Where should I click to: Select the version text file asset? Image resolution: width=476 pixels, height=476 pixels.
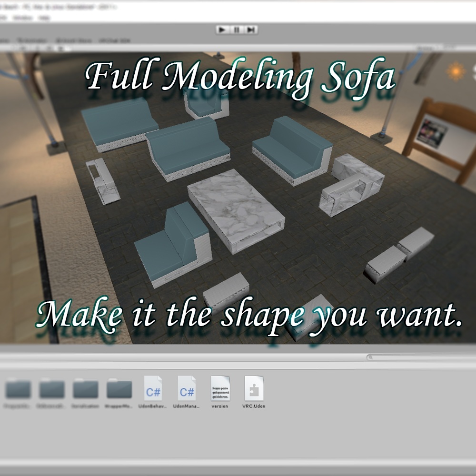point(220,392)
